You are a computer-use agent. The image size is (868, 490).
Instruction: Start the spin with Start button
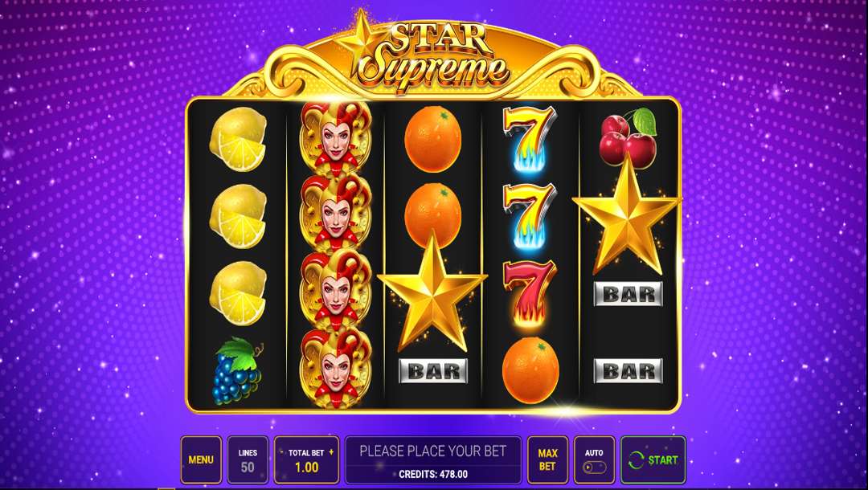[x=653, y=459]
